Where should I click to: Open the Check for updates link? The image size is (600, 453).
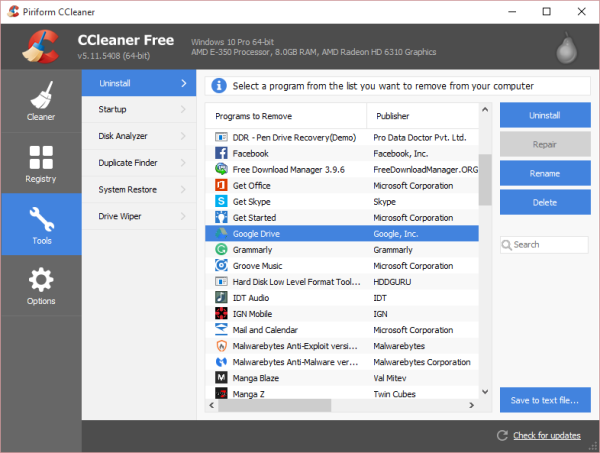coord(546,435)
